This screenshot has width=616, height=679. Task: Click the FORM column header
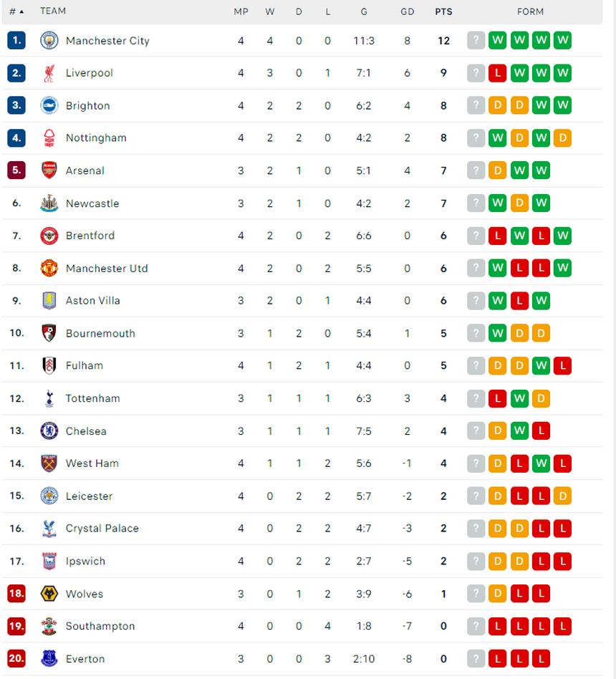(x=530, y=11)
